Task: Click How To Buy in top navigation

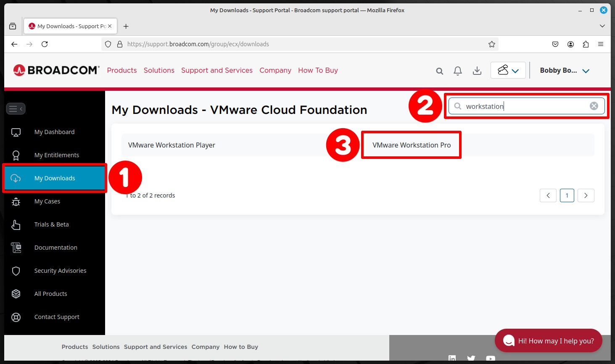Action: 318,70
